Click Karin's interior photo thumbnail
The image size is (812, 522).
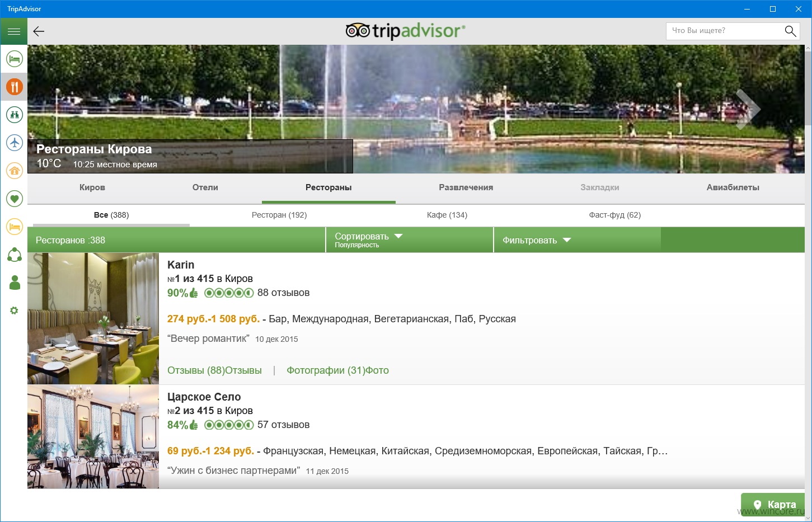93,318
